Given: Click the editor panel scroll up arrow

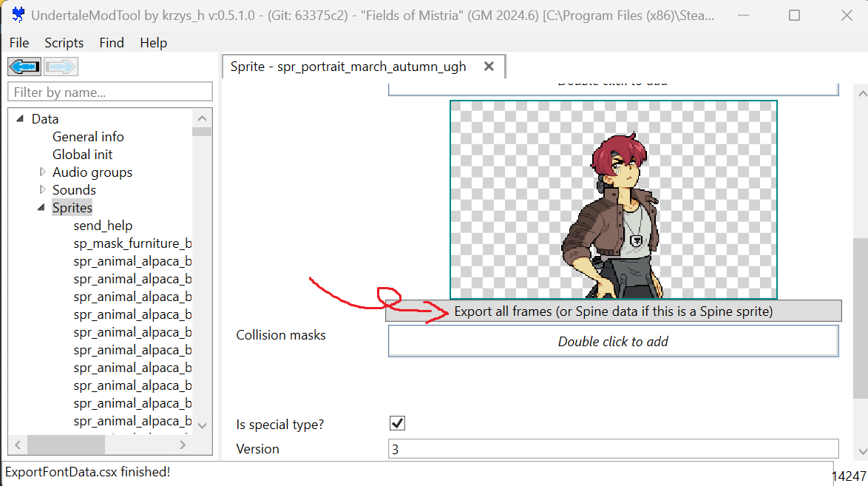Looking at the screenshot, I should click(863, 94).
